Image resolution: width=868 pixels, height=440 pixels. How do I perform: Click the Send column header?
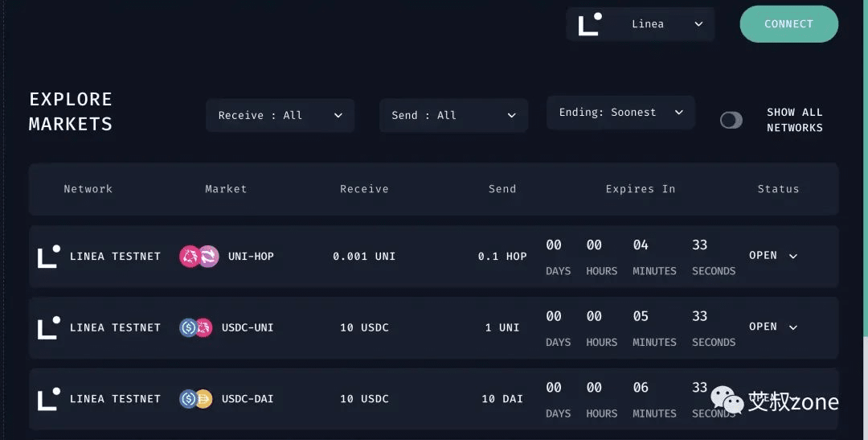502,189
